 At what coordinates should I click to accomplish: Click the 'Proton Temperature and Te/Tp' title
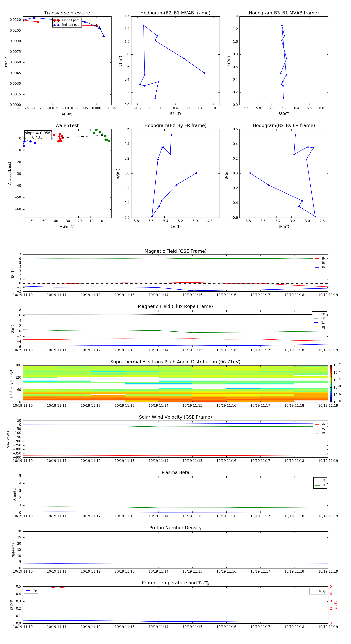pos(175,583)
